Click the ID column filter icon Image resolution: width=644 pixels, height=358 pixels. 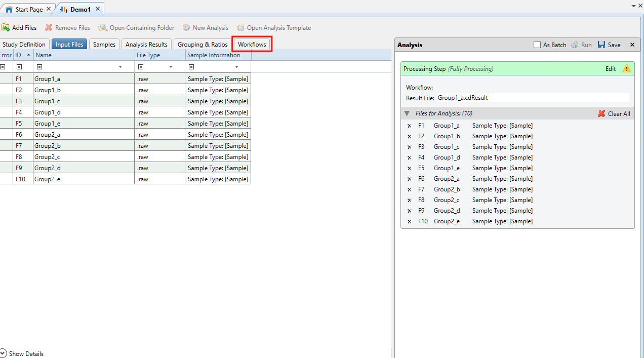[19, 67]
